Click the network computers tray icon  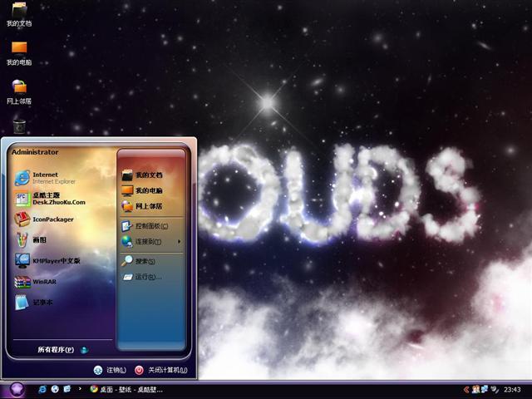coord(485,389)
